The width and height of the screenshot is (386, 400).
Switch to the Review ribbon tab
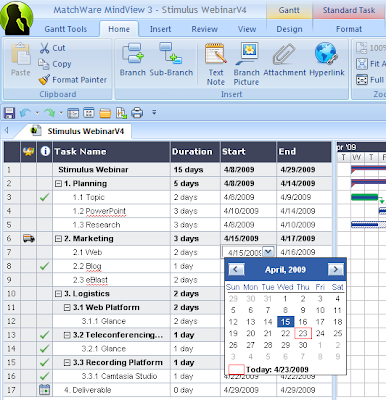[204, 29]
